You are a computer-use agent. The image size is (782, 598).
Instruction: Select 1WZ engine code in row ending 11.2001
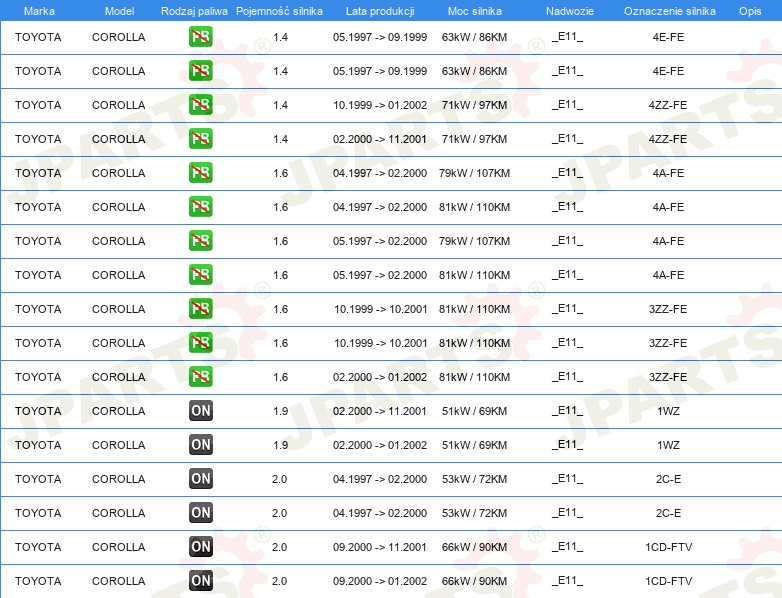click(668, 411)
